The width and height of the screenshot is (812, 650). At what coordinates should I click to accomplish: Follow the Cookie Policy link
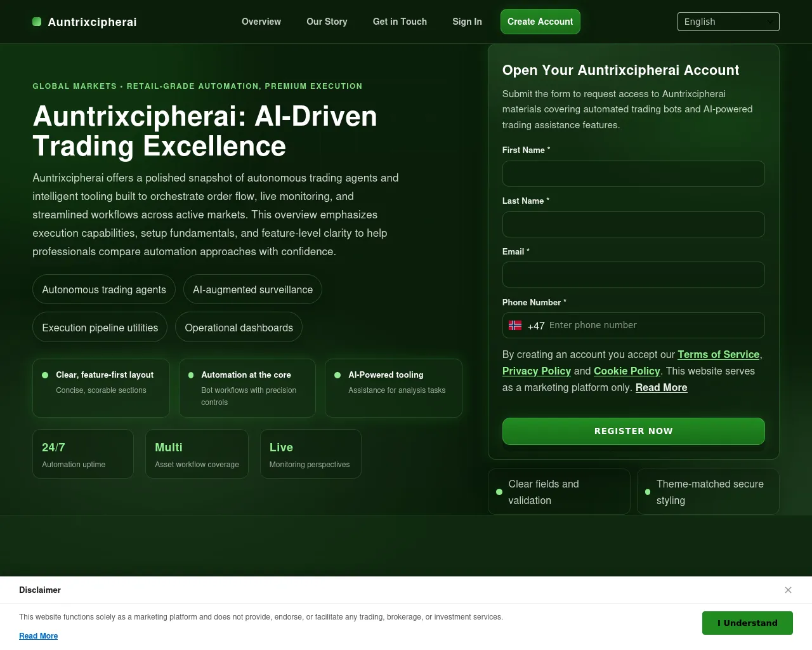(627, 371)
